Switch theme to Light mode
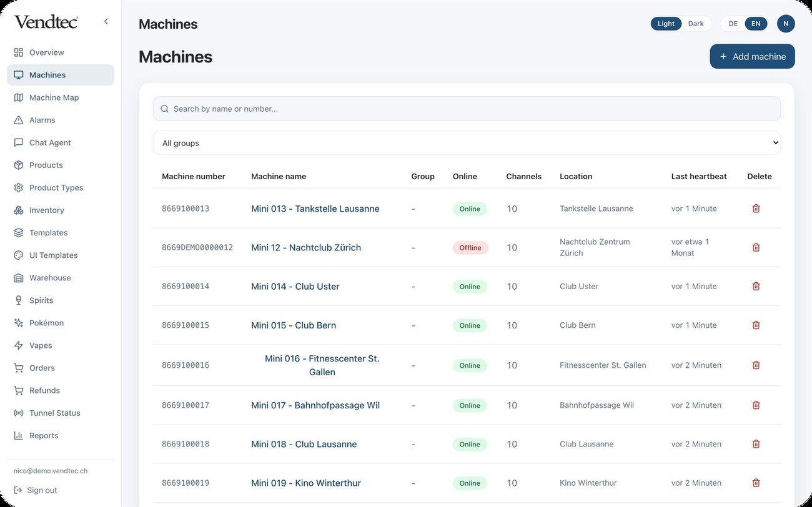 coord(666,24)
